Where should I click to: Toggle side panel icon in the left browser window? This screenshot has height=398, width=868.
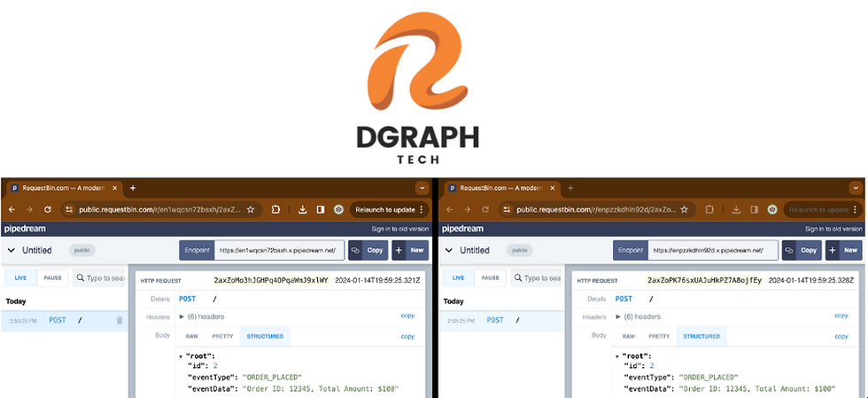[320, 209]
